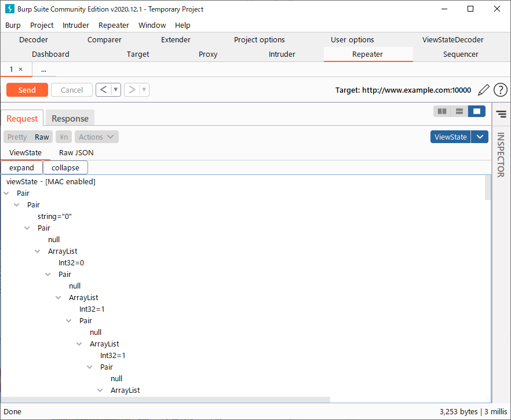Go forward to next request arrow
Viewport: 511px width, 420px height.
tap(132, 90)
